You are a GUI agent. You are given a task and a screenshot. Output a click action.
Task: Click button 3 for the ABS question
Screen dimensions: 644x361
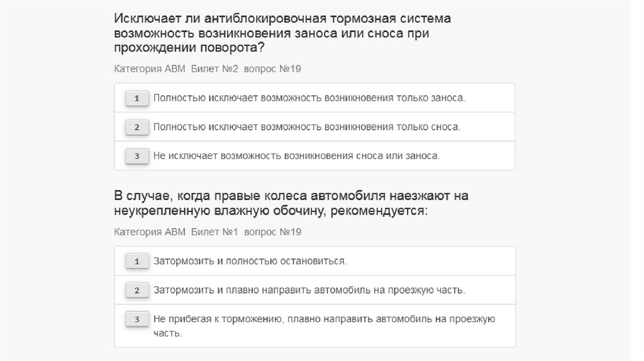click(x=136, y=156)
